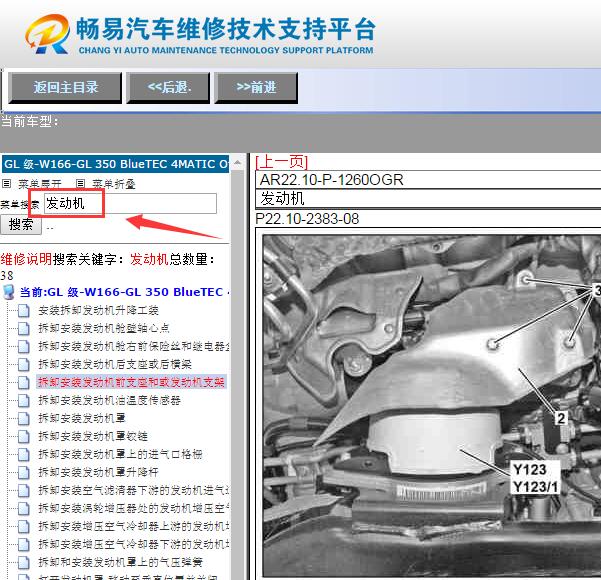Open the 拆卸安装发动机罩 entry
This screenshot has height=580, width=601.
(82, 418)
